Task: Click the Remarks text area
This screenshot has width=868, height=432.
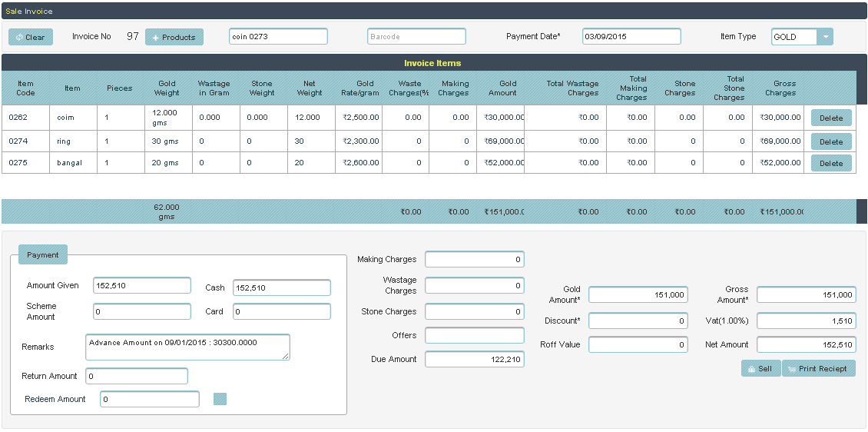Action: click(x=187, y=347)
